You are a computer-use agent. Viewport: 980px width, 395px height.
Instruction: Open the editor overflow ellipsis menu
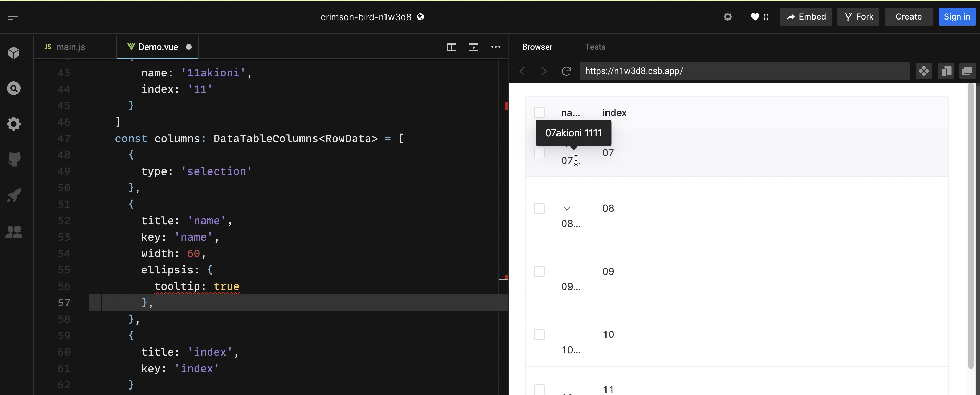[x=496, y=47]
